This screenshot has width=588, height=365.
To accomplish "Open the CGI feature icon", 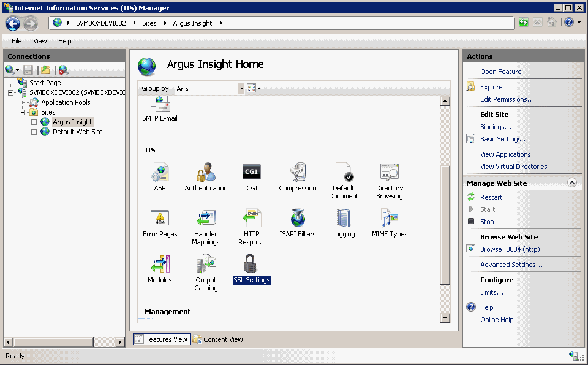I will pos(252,177).
